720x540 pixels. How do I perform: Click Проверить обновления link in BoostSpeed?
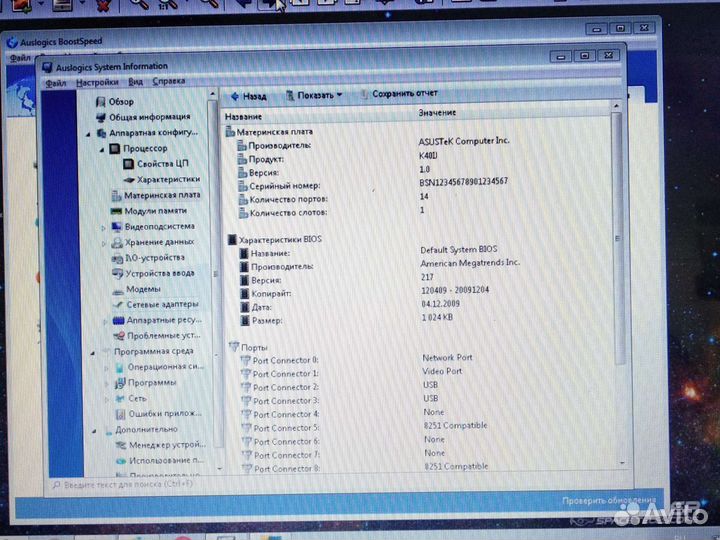point(609,500)
